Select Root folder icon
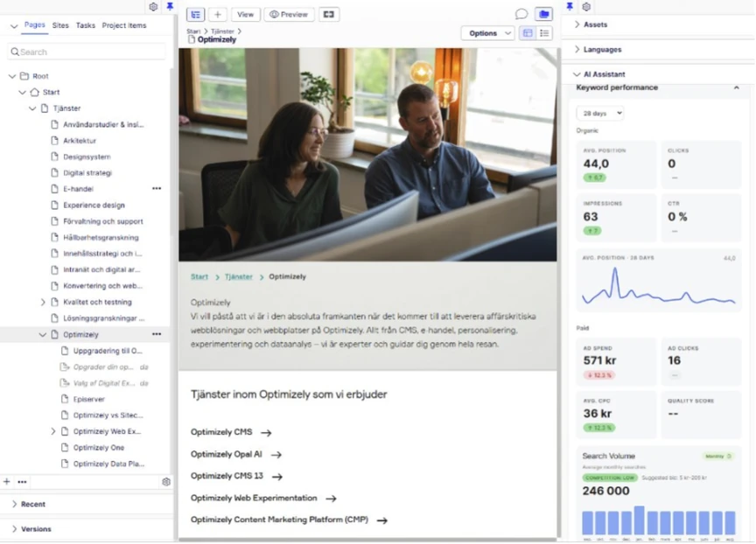The width and height of the screenshot is (756, 544). point(24,76)
